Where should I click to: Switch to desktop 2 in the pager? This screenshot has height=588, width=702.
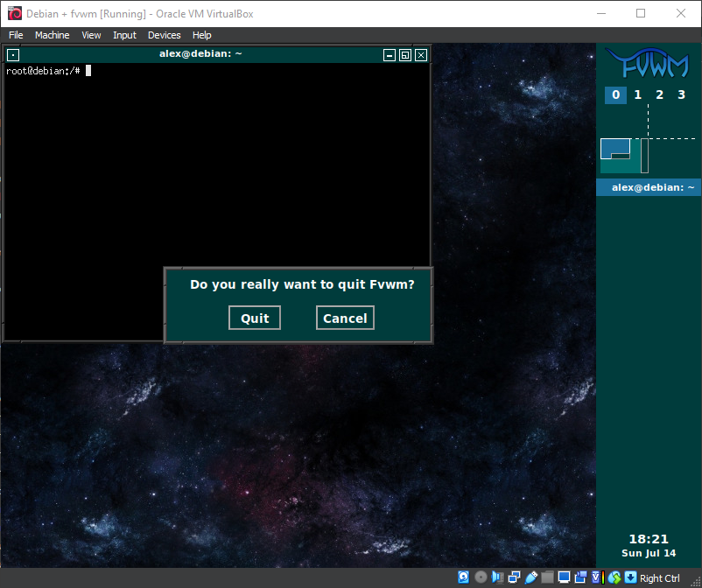(659, 94)
